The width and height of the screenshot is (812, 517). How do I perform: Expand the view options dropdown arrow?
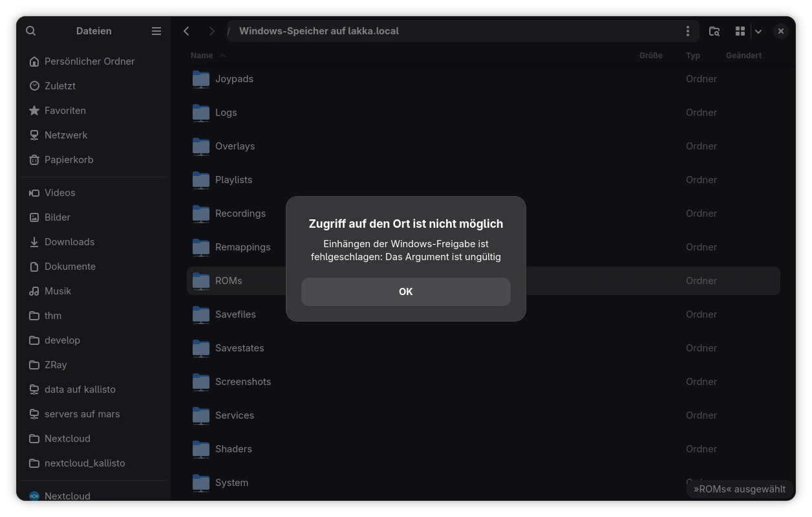[758, 31]
